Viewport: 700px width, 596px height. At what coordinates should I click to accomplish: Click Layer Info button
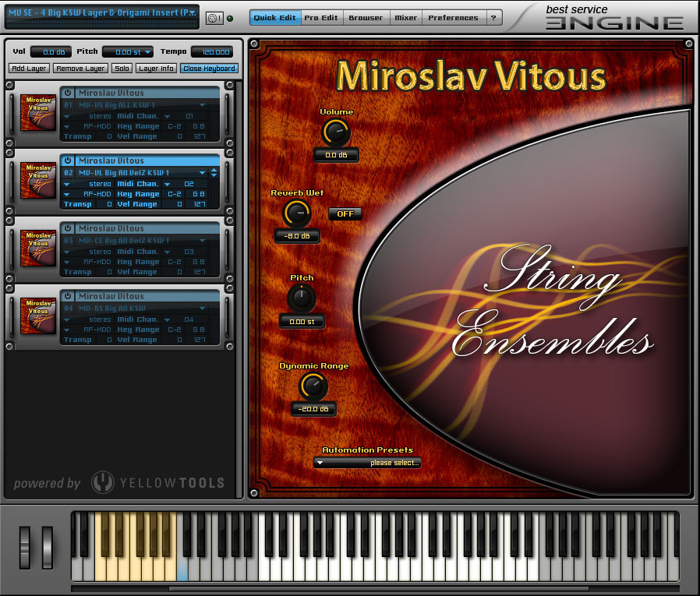point(156,69)
